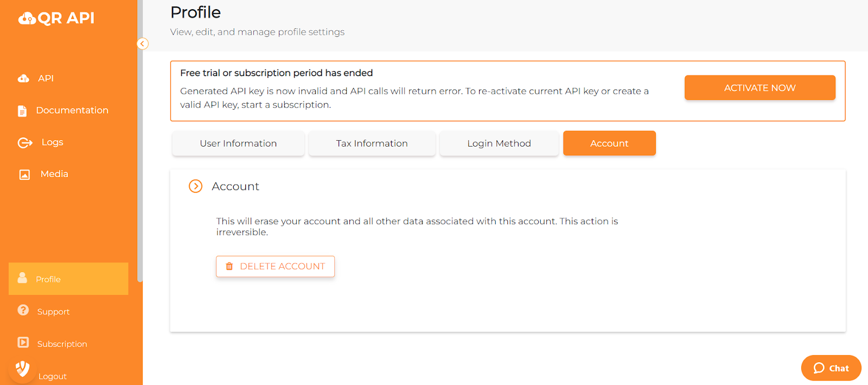868x385 pixels.
Task: Click the Logout sidebar link
Action: pos(53,376)
